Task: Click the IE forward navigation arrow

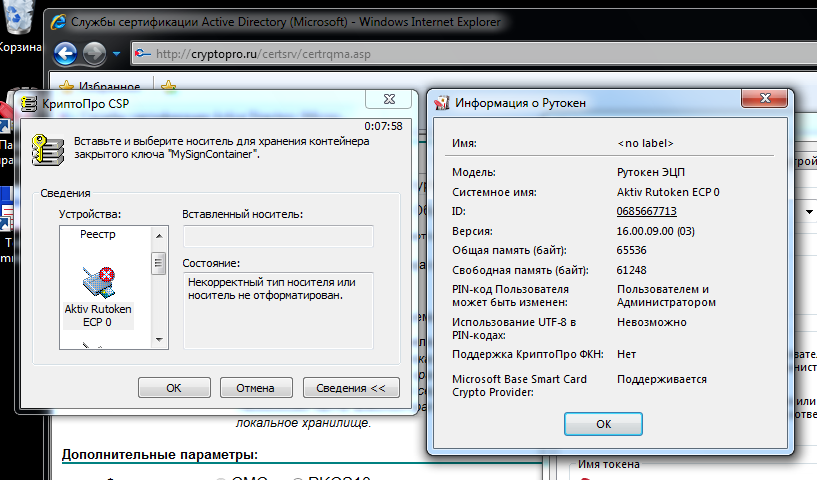Action: coord(94,53)
